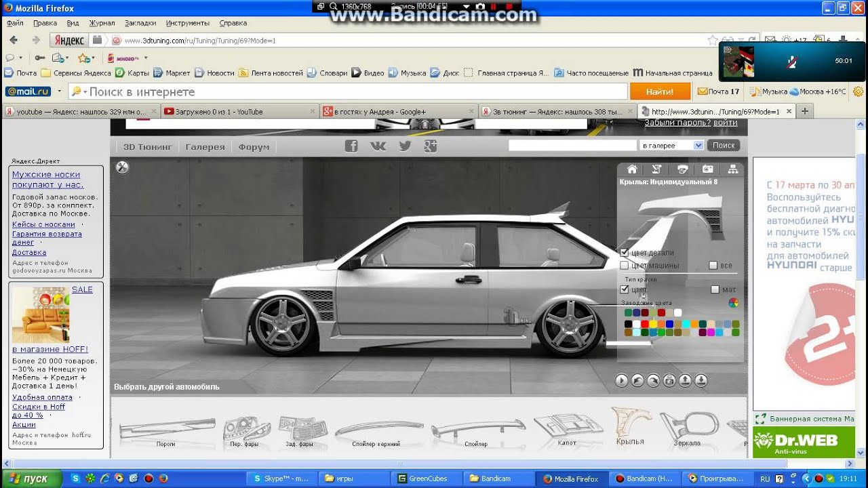Switch to GreenCubes taskbar item
868x488 pixels.
(427, 479)
